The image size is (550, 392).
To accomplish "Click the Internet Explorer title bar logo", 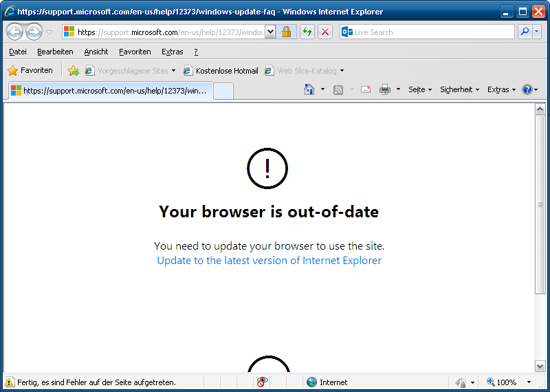I will point(10,11).
